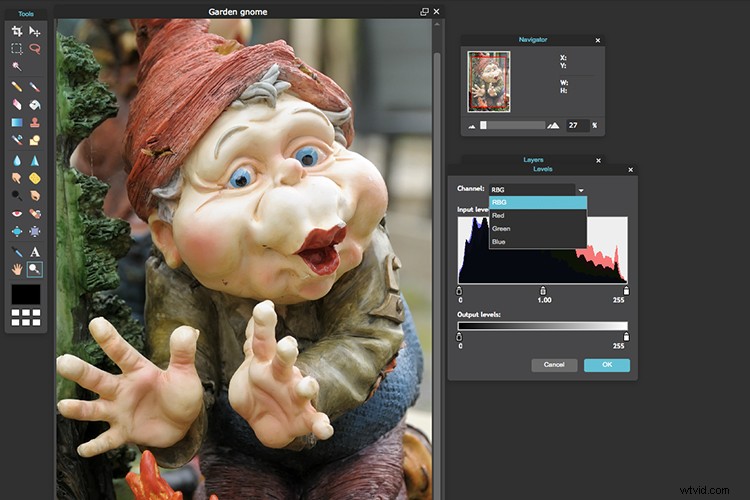Select the Zoom magnifier tool

point(34,269)
